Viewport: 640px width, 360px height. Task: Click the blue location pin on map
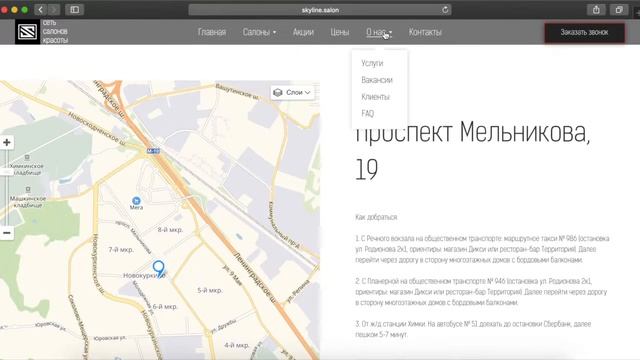coord(159,269)
